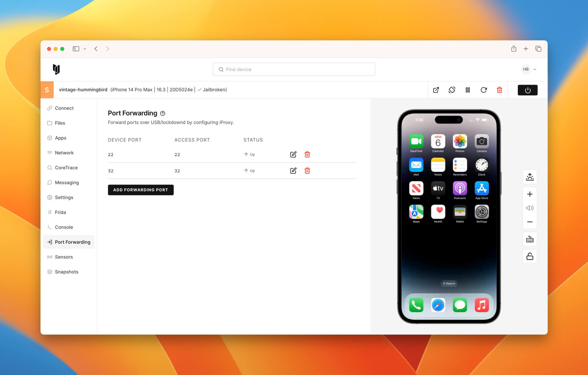Tap Camera app on the phone

coord(481,141)
